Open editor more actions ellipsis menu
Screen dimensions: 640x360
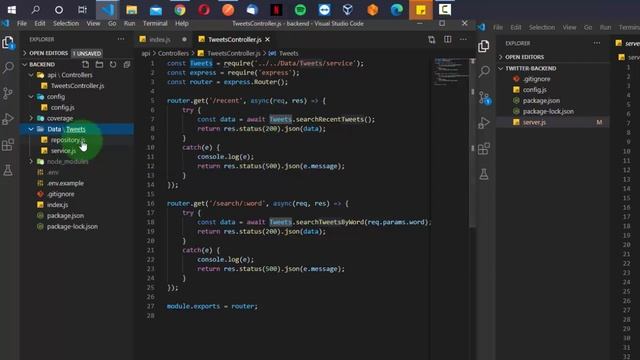tap(463, 40)
